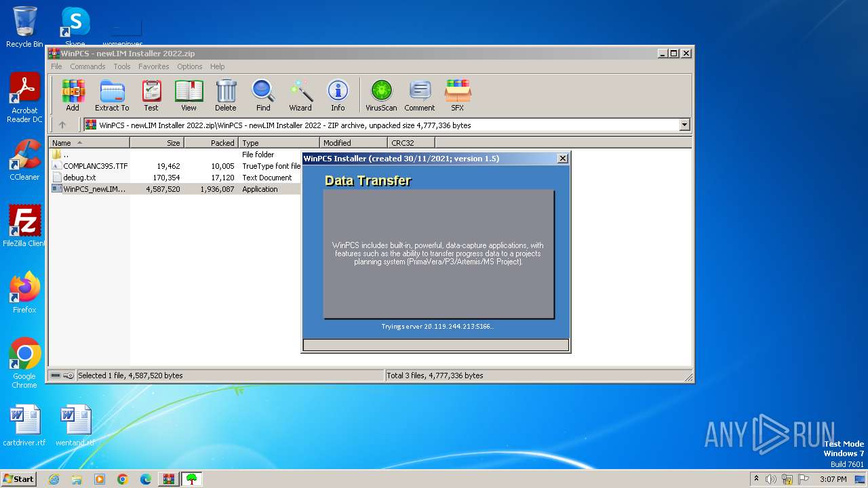Click the SFX archive tool
Screen dimensions: 868x488
[x=458, y=96]
